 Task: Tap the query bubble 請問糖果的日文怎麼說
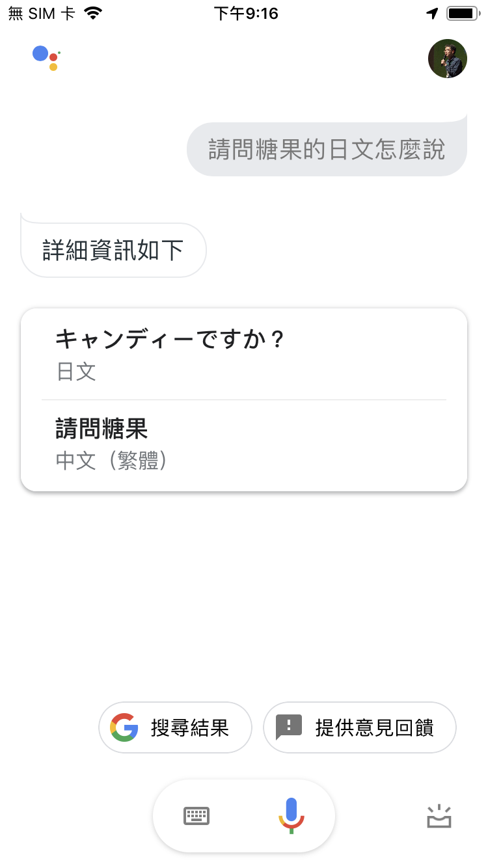pyautogui.click(x=327, y=149)
